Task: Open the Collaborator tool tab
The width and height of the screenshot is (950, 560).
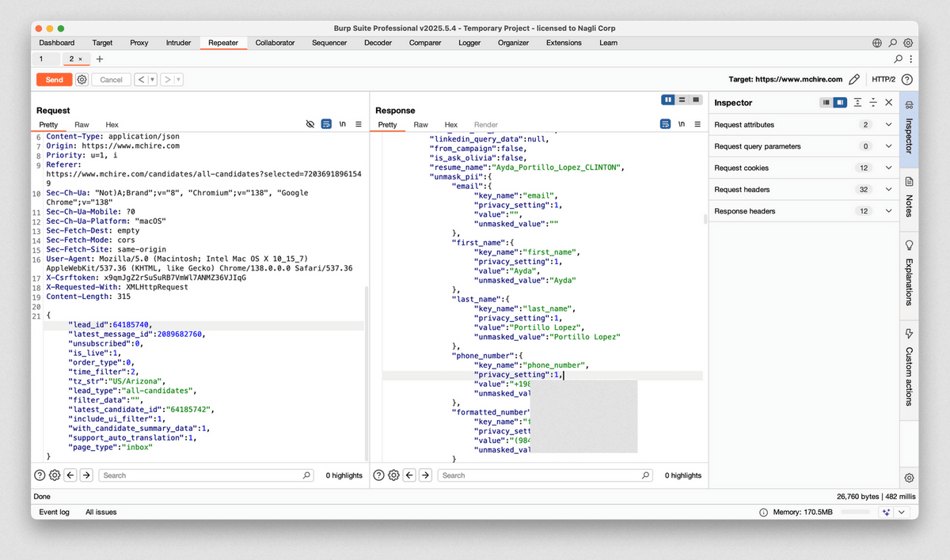Action: pyautogui.click(x=275, y=43)
